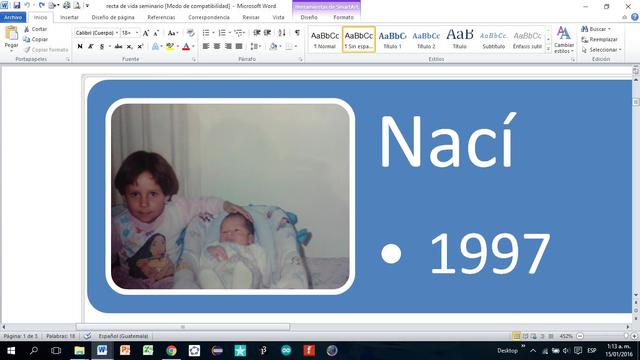Apply yellow text highlight color
The height and width of the screenshot is (360, 640).
(170, 47)
